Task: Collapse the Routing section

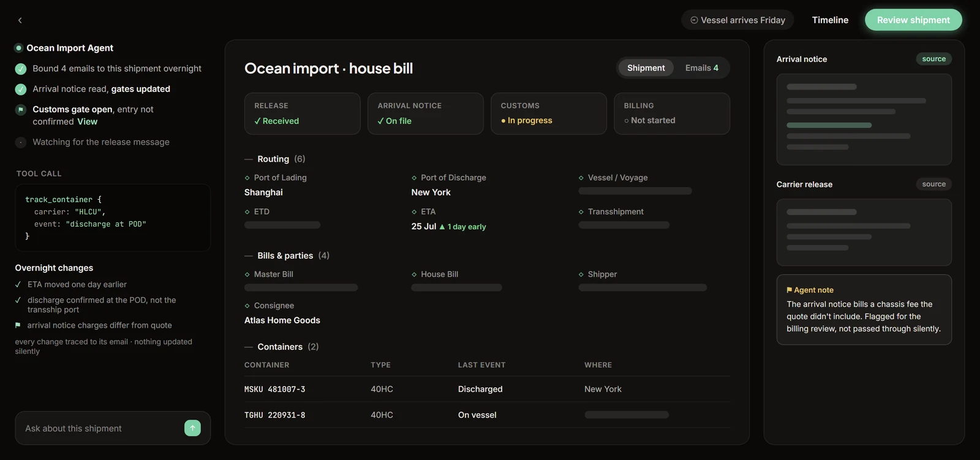Action: pos(249,159)
